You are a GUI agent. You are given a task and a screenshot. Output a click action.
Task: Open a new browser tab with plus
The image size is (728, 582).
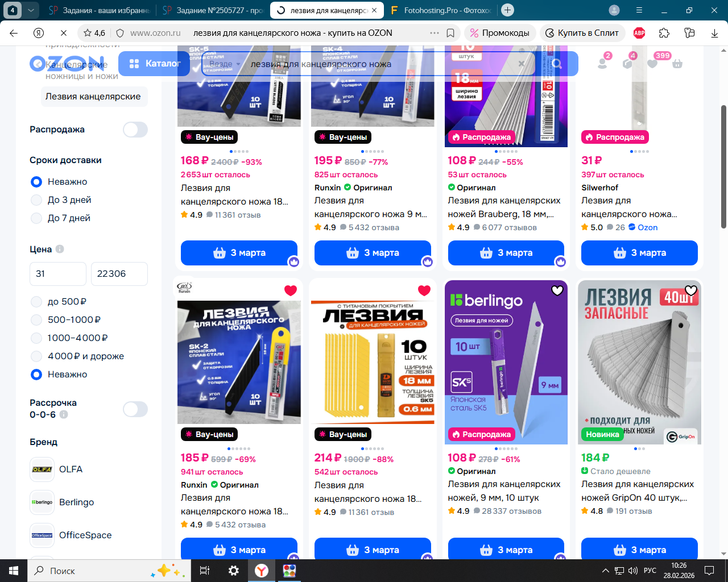pos(508,10)
